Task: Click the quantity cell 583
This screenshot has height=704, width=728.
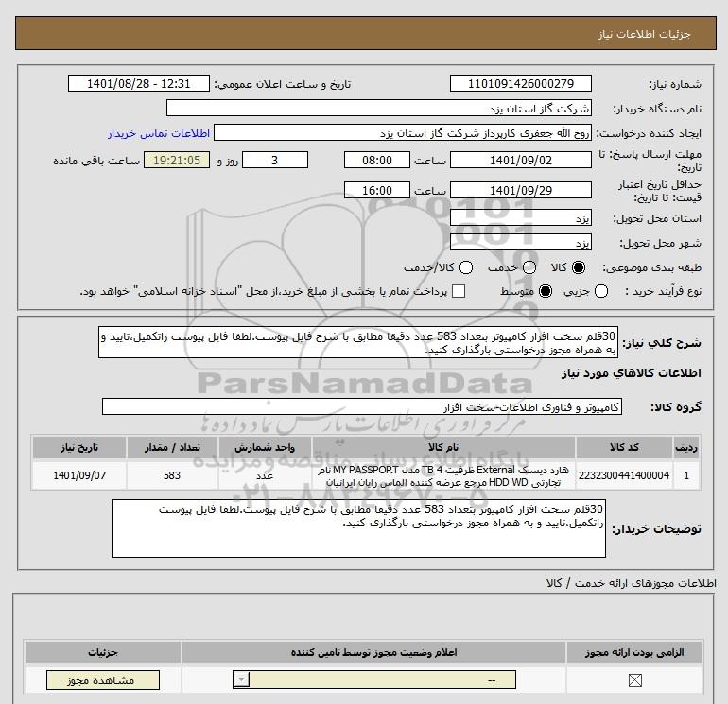Action: pyautogui.click(x=172, y=475)
